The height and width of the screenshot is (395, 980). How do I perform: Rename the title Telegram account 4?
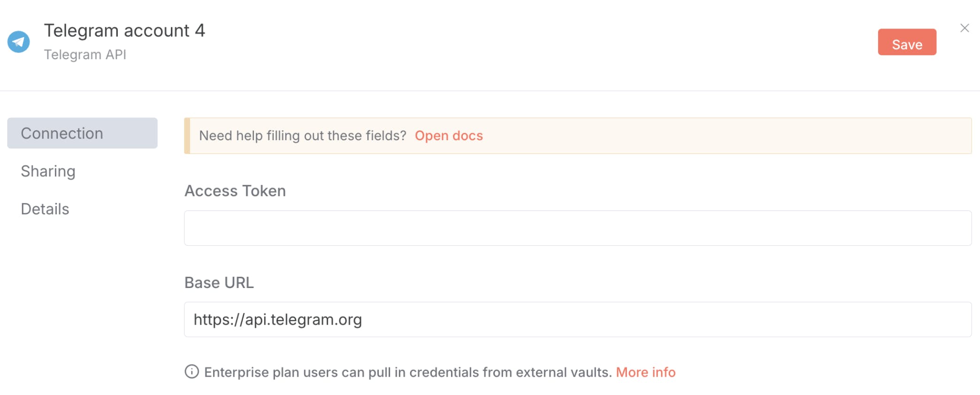click(124, 30)
